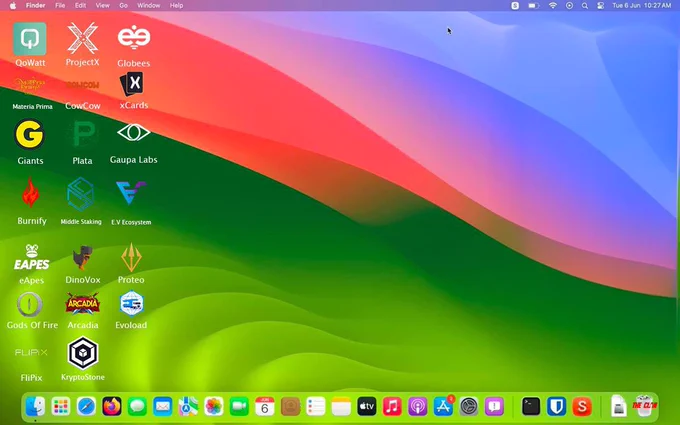Click the CowCow desktop icon
Viewport: 680px width, 425px height.
[x=82, y=85]
